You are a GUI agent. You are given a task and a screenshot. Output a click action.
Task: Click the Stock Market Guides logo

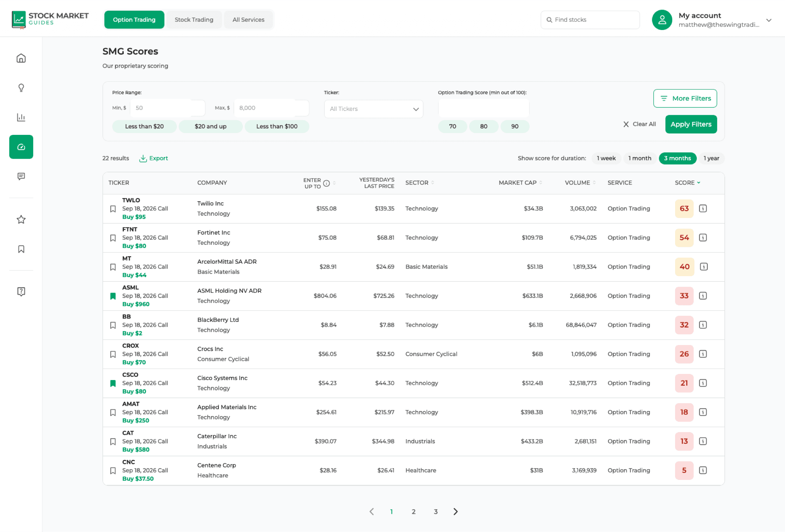coord(50,19)
